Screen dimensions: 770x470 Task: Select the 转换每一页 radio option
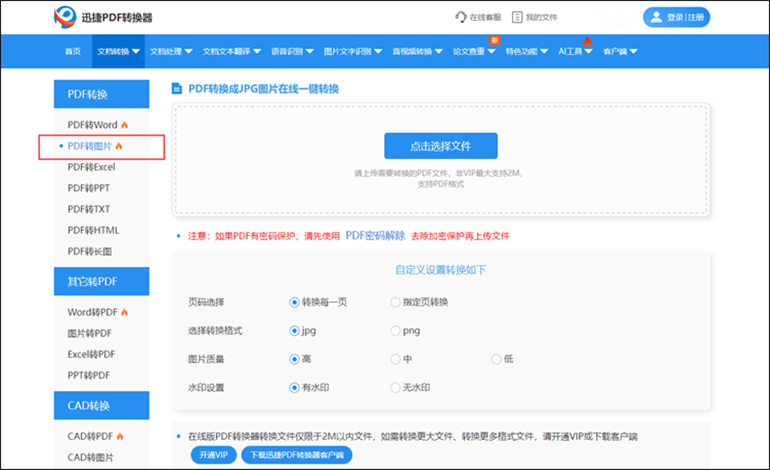click(x=294, y=302)
